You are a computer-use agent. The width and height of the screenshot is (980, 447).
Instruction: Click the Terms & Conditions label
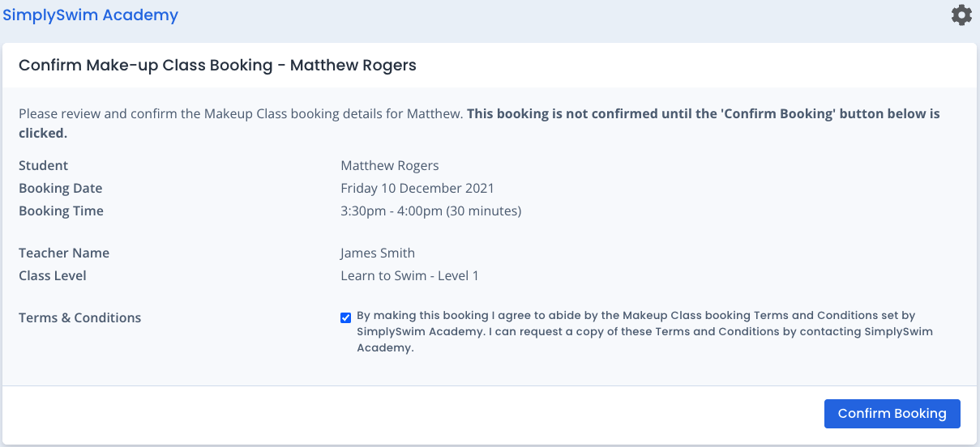click(79, 317)
